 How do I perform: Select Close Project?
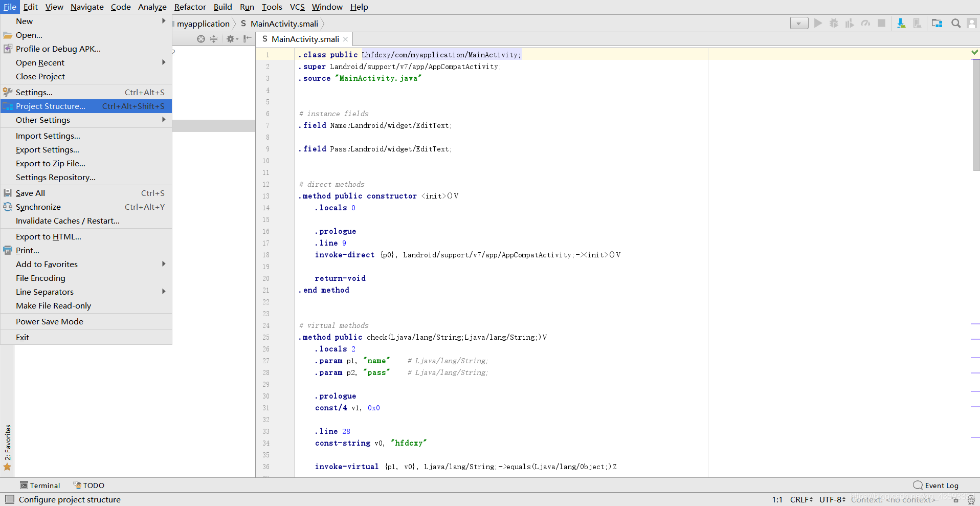click(86, 76)
